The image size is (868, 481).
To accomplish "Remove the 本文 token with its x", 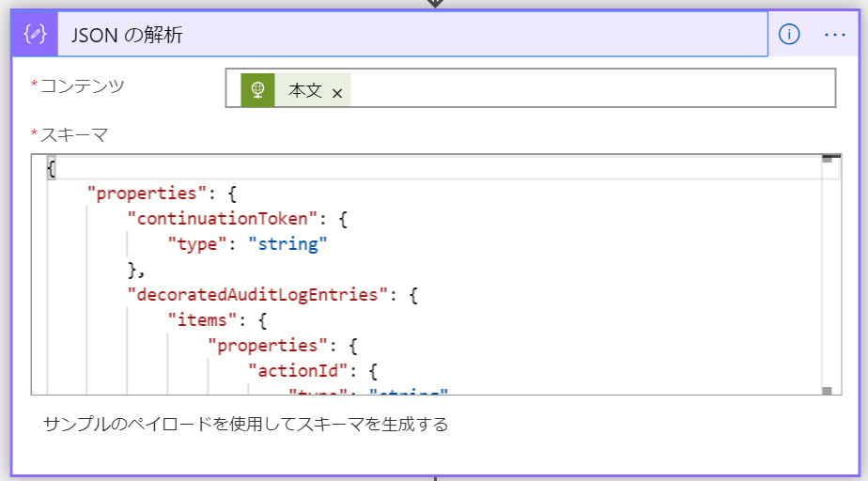I will tap(337, 94).
